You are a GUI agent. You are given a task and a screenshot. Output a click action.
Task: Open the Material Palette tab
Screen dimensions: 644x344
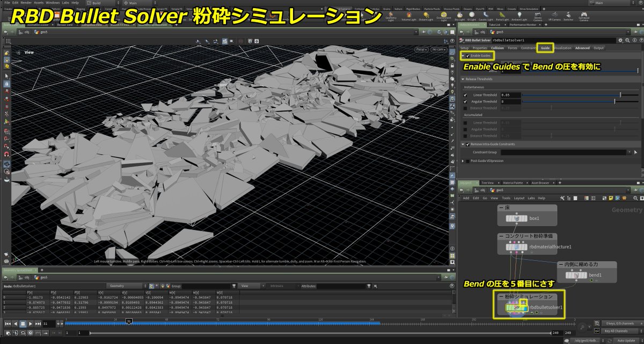point(513,183)
